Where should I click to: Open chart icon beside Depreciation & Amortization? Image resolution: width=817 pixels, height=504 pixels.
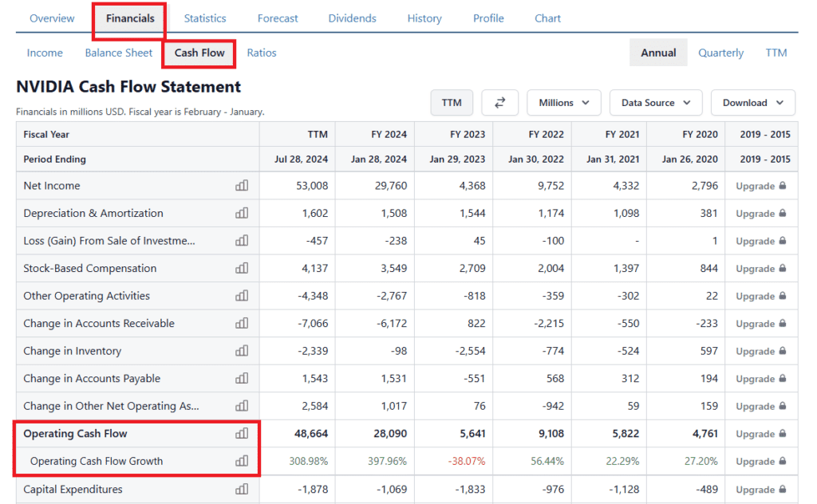(242, 214)
